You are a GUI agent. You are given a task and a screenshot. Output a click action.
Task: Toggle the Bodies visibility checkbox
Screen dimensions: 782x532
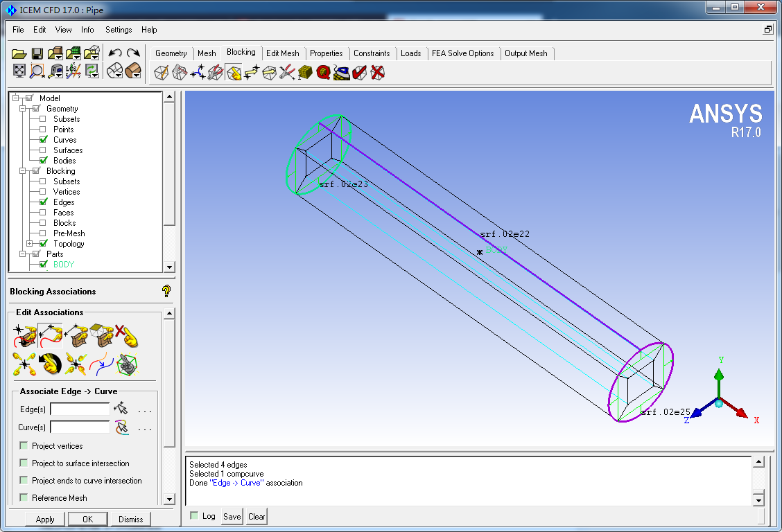44,161
